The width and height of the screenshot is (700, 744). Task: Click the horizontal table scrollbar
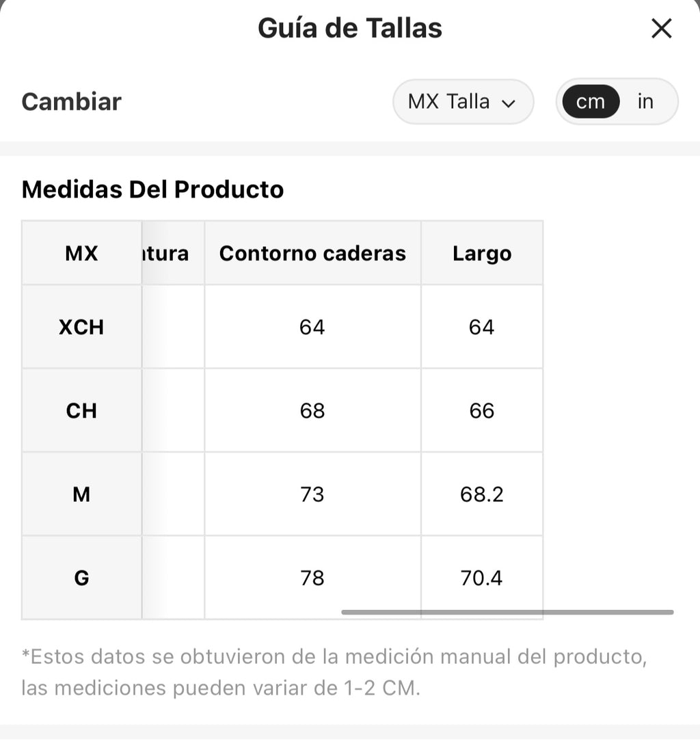(507, 612)
